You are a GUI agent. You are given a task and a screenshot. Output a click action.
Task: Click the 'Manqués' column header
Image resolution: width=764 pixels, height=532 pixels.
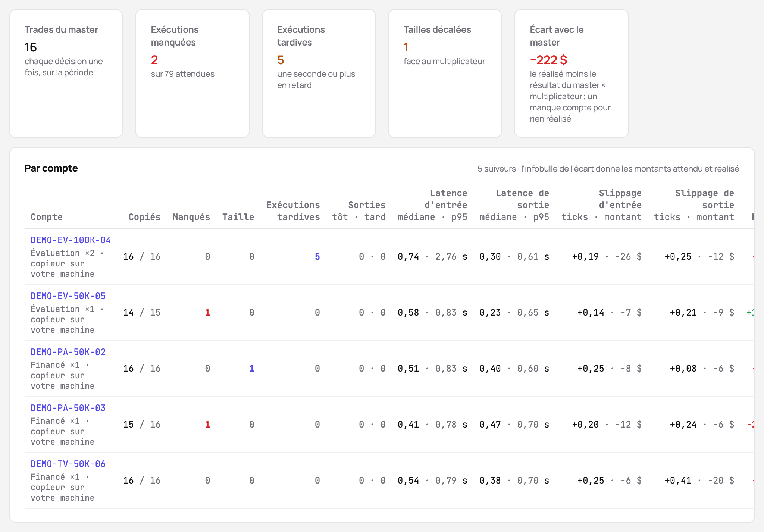pyautogui.click(x=191, y=217)
